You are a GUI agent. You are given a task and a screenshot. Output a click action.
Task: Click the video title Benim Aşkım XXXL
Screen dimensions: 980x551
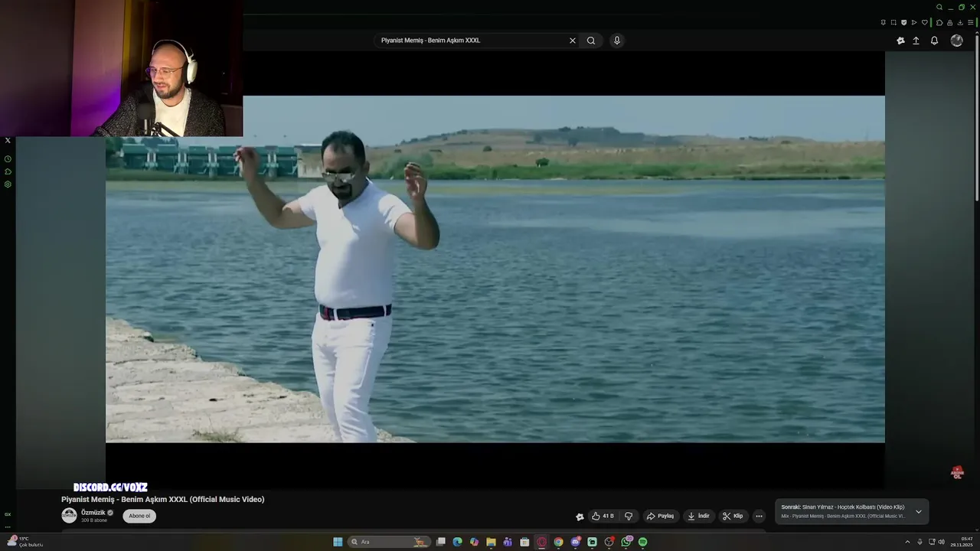click(163, 499)
